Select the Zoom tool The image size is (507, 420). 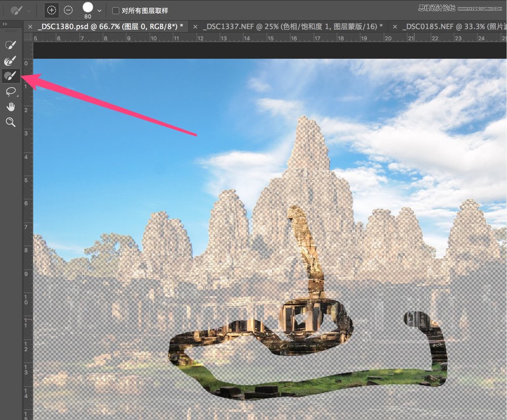coord(10,122)
